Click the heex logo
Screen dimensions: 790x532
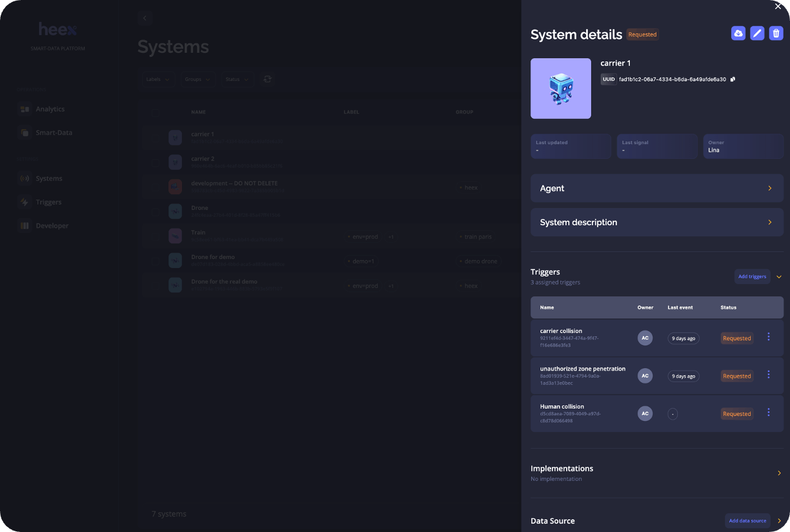pyautogui.click(x=57, y=30)
